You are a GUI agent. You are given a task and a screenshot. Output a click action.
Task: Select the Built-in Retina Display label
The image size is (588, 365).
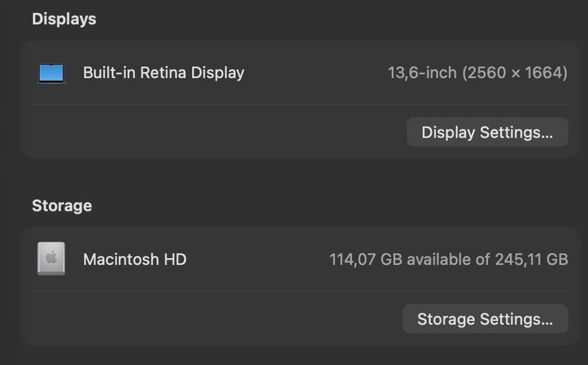click(164, 73)
